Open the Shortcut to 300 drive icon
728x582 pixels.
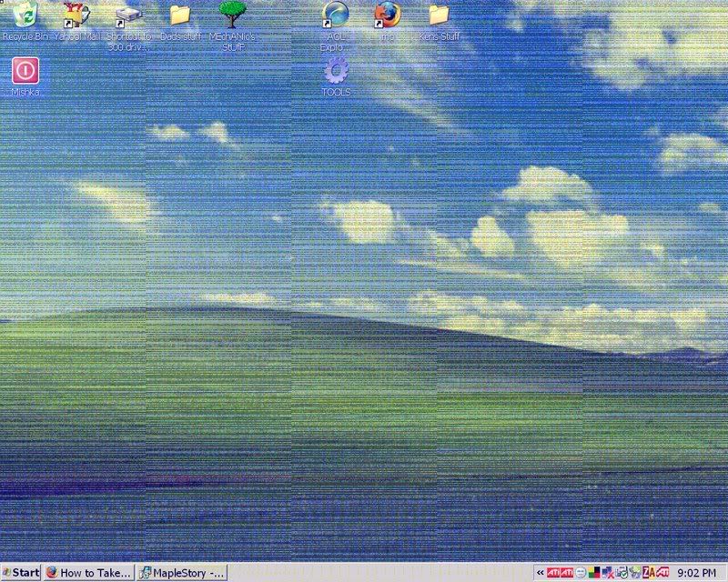[x=128, y=26]
